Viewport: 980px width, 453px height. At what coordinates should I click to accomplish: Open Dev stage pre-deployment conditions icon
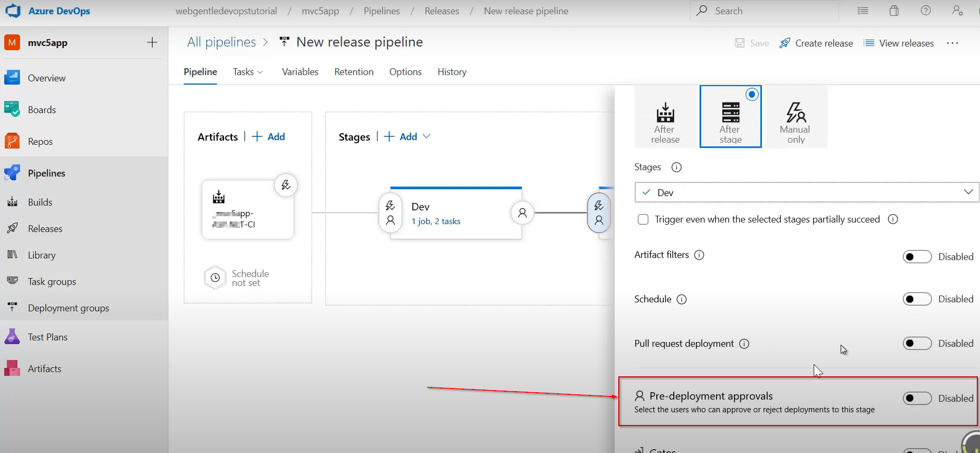click(x=390, y=212)
